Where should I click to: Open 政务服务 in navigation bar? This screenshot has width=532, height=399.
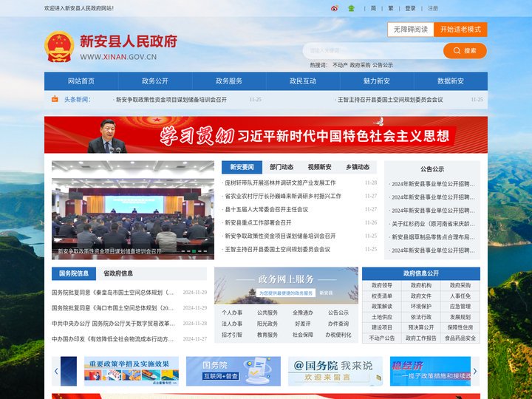tap(229, 81)
